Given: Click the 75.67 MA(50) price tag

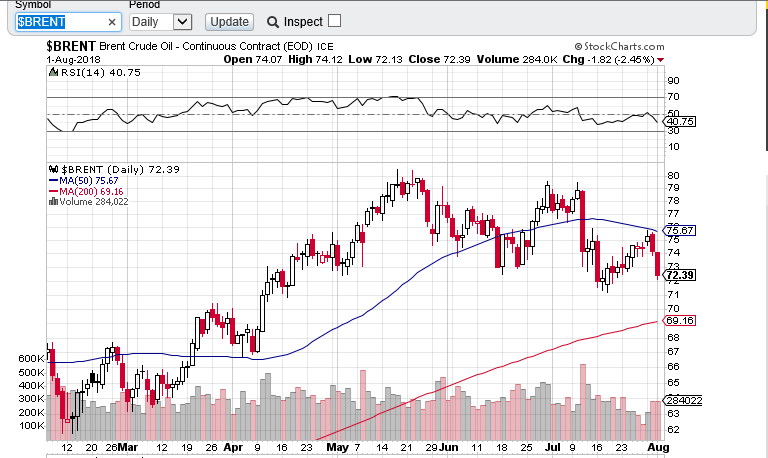Looking at the screenshot, I should pyautogui.click(x=679, y=230).
